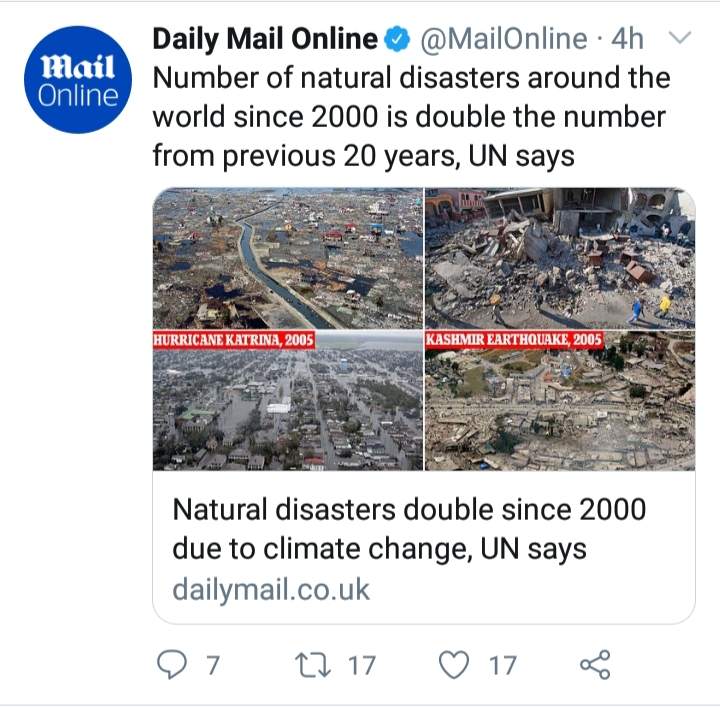Click the reply speech bubble icon
Viewport: 720px width, 707px height.
[172, 664]
